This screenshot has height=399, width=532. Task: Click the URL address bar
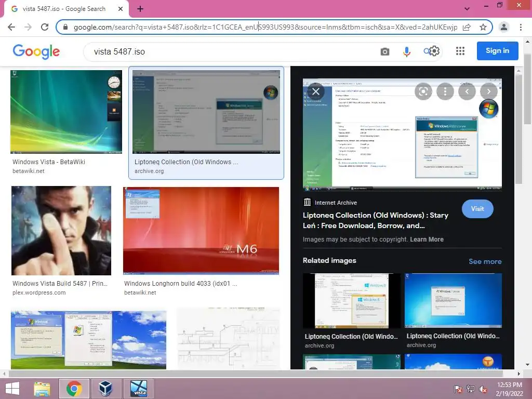pos(265,27)
